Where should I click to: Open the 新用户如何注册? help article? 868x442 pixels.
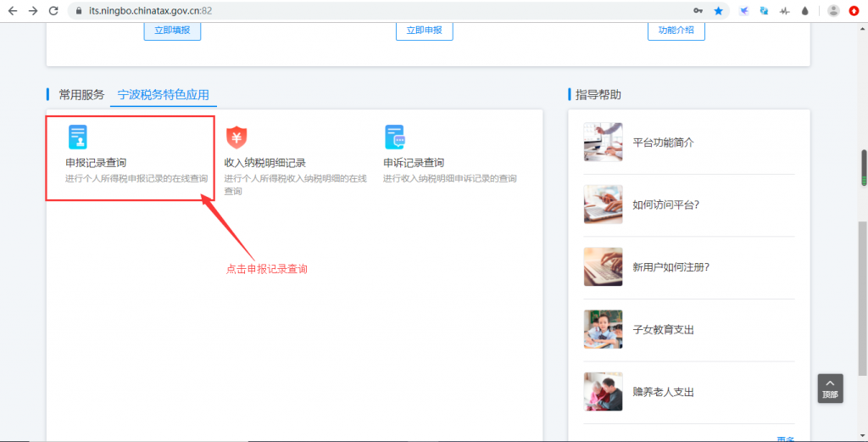671,267
